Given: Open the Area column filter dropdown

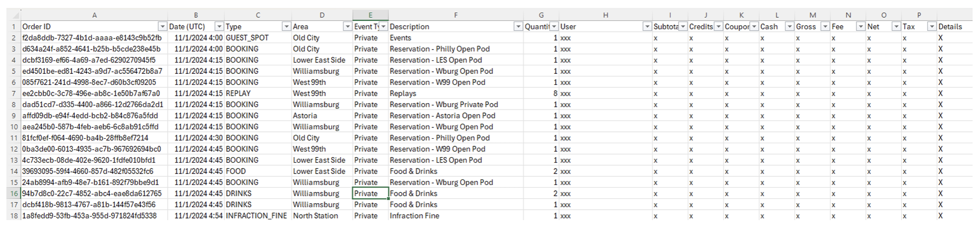Looking at the screenshot, I should tap(348, 27).
